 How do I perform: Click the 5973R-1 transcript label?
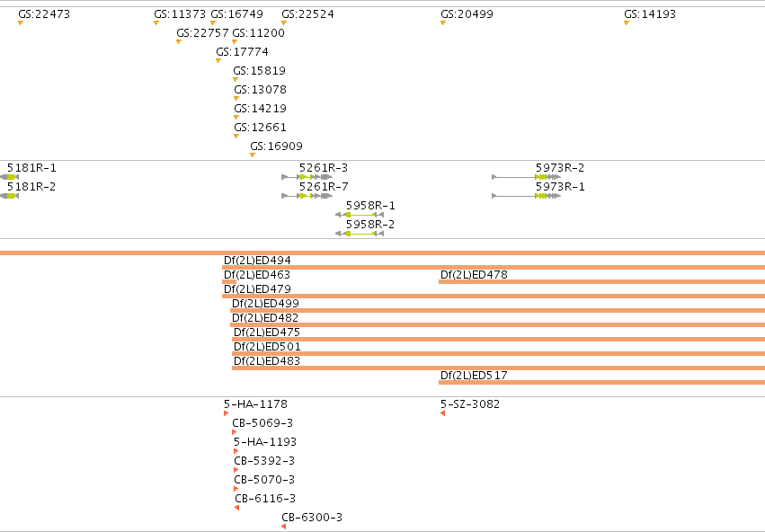(560, 187)
